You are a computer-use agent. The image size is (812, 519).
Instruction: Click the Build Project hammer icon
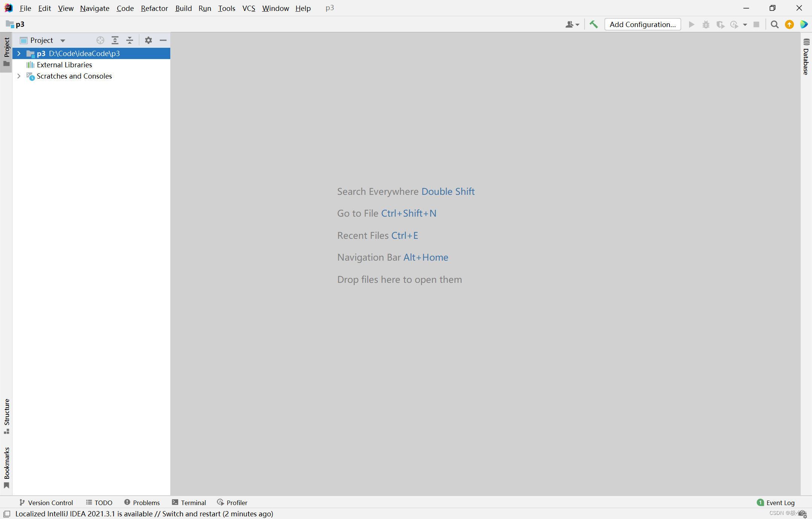coord(594,24)
